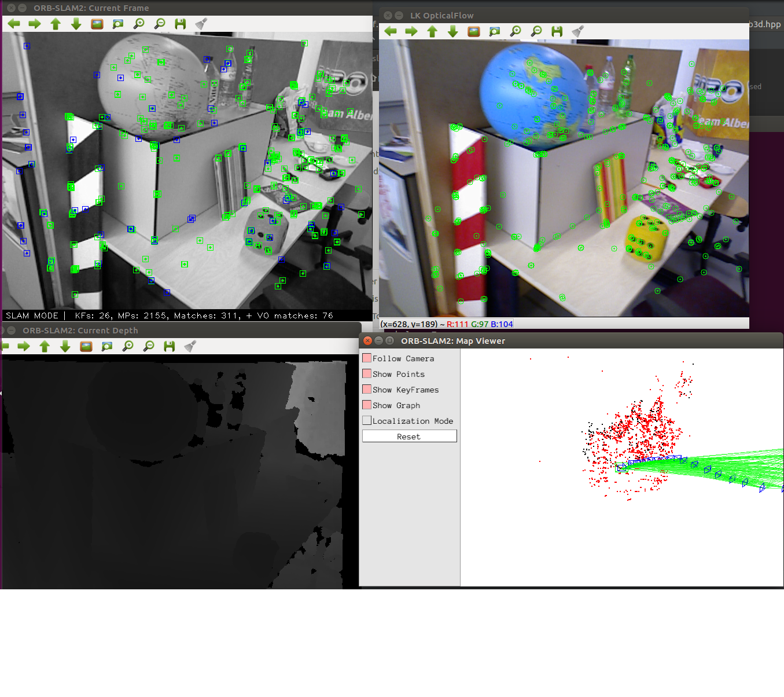Pan up in the Current Frame window
Screen dimensions: 784x697
pyautogui.click(x=56, y=24)
